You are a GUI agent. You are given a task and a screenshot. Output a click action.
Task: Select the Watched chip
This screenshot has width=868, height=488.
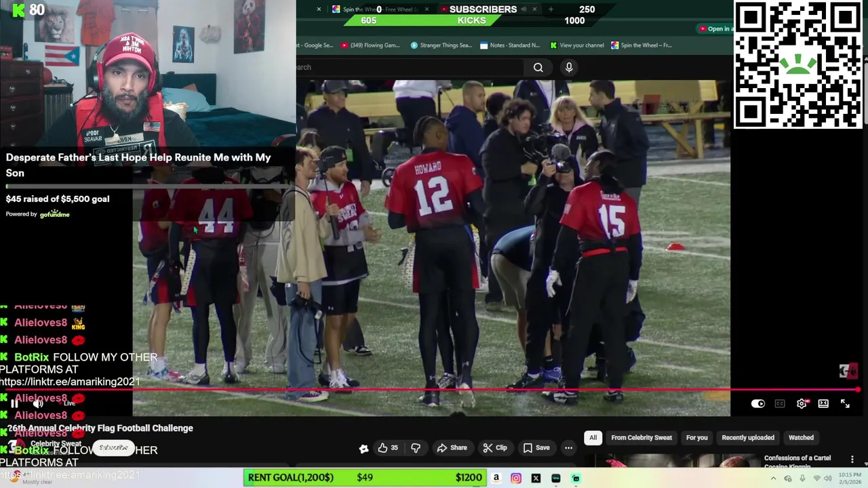[x=801, y=437]
